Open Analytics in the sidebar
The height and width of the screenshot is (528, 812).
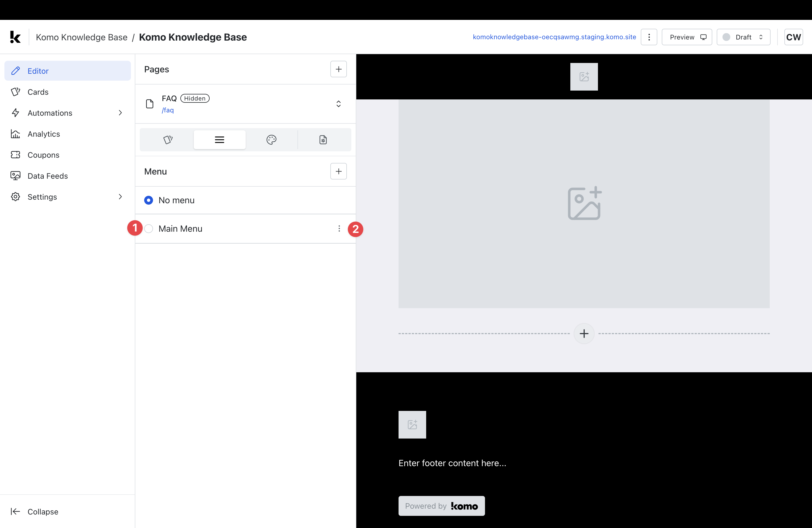click(44, 134)
